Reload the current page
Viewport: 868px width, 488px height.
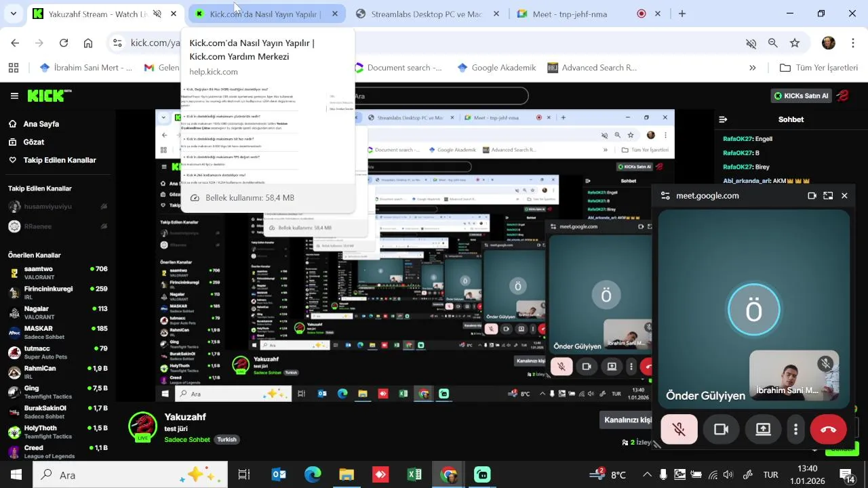click(x=64, y=43)
